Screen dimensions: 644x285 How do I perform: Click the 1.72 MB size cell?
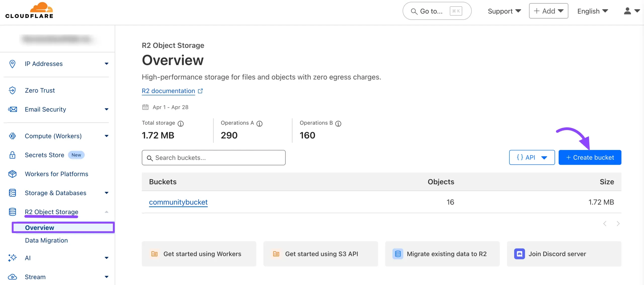click(601, 202)
